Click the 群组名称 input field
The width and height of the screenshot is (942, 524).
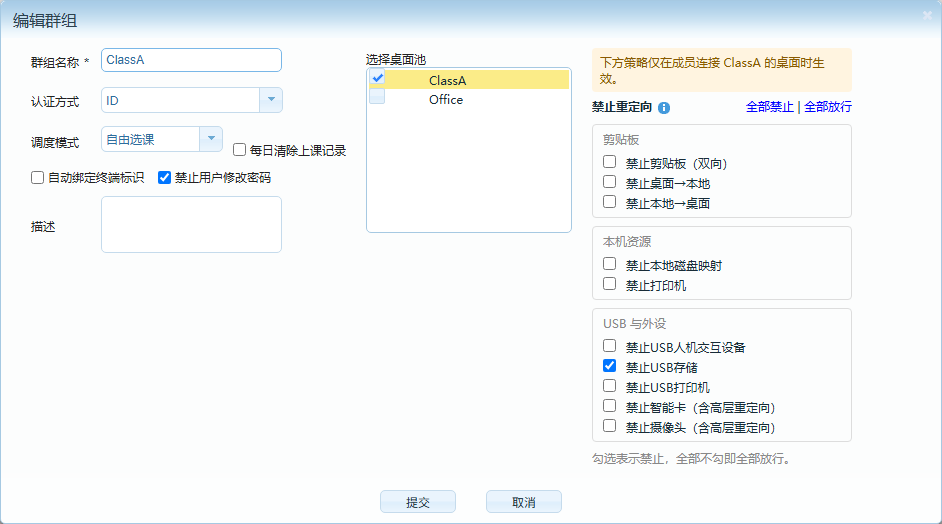click(x=191, y=60)
